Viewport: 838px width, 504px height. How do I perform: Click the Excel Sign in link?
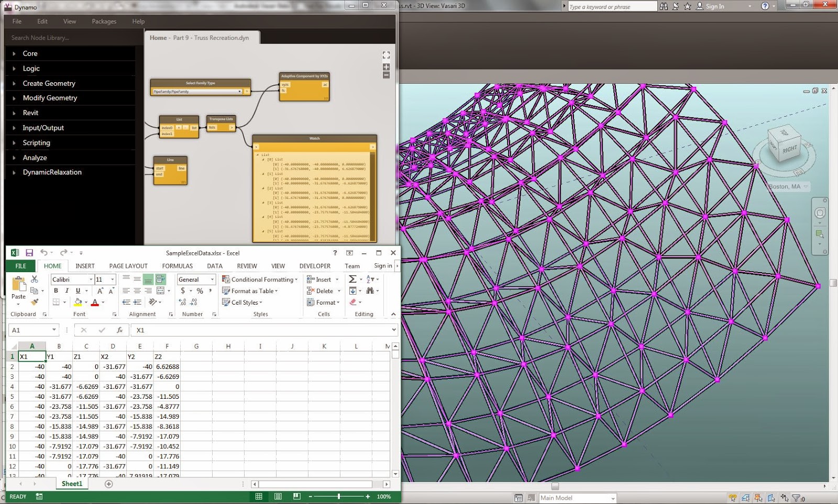pos(383,265)
